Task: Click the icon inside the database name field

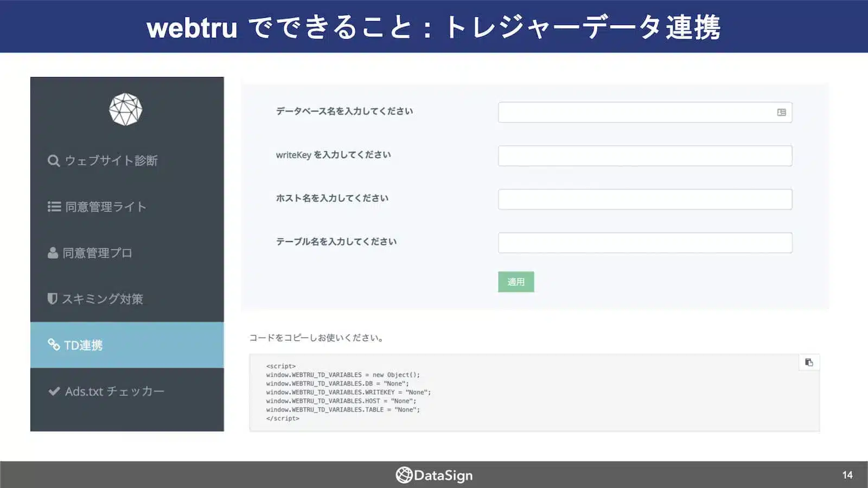Action: [781, 112]
